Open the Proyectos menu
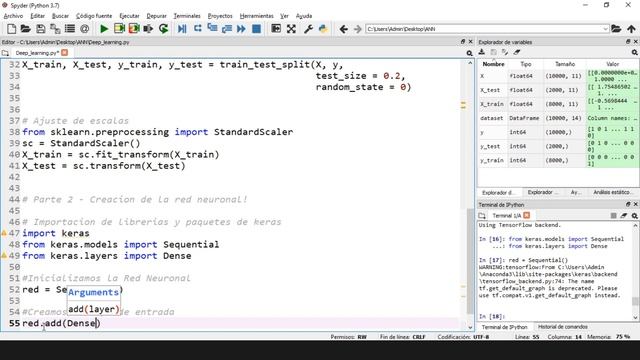Viewport: 640px width, 360px height. pos(220,16)
